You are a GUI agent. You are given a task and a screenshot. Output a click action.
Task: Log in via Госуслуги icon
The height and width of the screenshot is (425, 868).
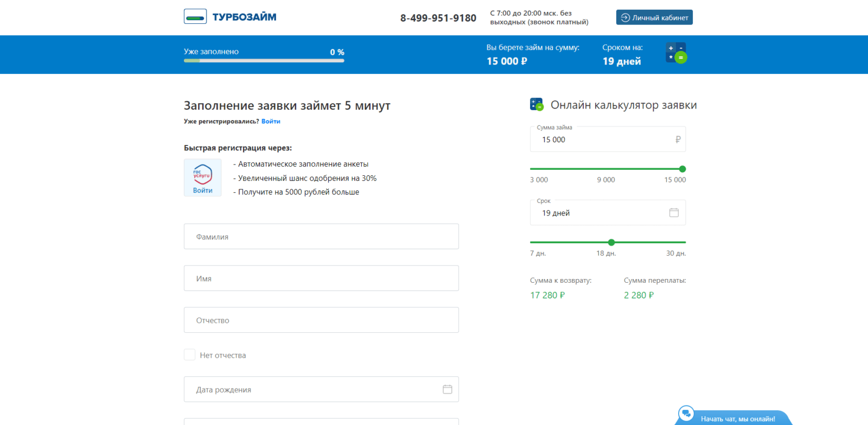click(202, 177)
